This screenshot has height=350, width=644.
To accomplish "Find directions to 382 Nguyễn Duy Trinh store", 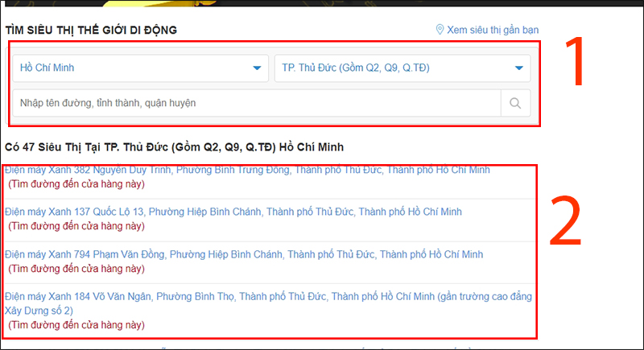I will 76,183.
